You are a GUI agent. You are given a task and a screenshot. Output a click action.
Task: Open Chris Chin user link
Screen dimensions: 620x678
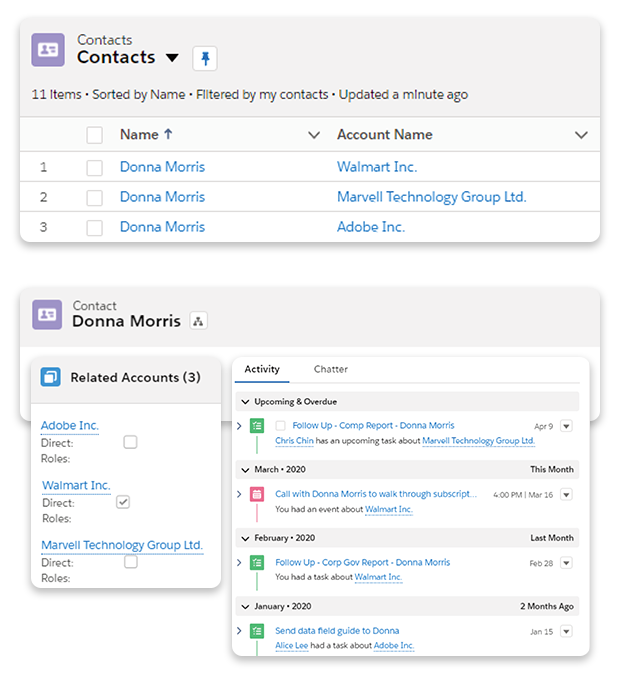[294, 440]
